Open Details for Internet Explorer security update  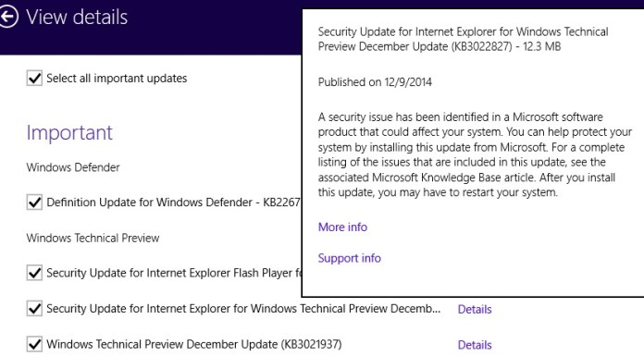point(475,309)
